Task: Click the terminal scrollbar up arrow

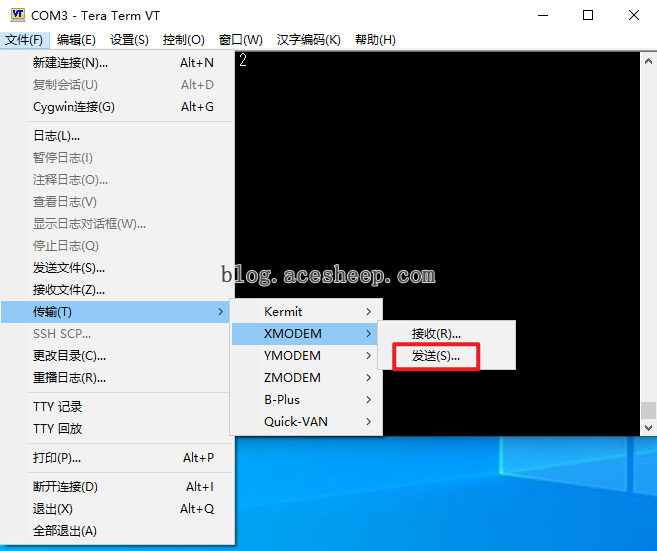Action: [x=648, y=61]
